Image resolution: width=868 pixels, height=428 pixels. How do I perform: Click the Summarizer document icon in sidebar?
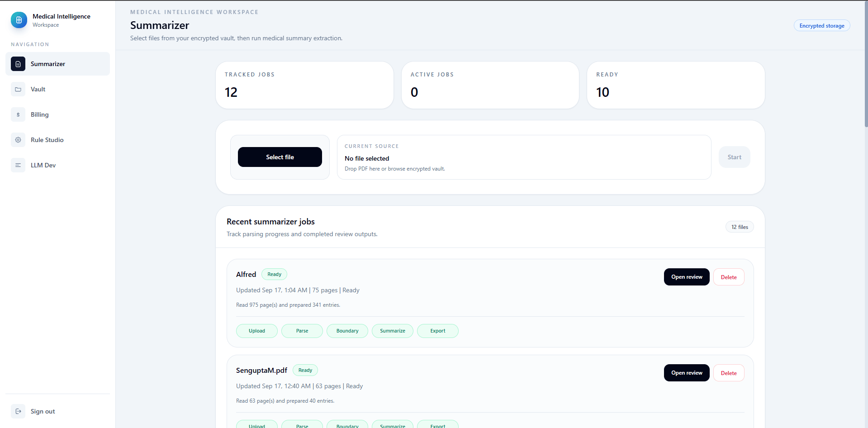pos(18,64)
